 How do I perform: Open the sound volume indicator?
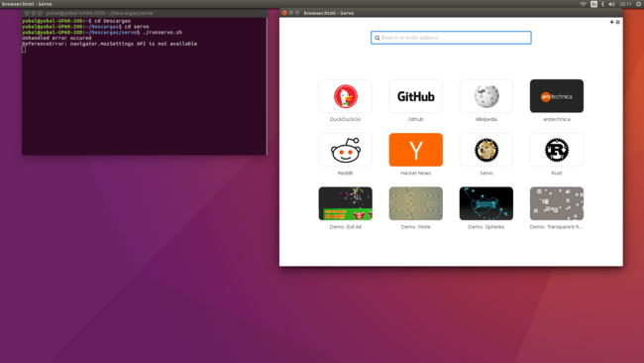611,4
